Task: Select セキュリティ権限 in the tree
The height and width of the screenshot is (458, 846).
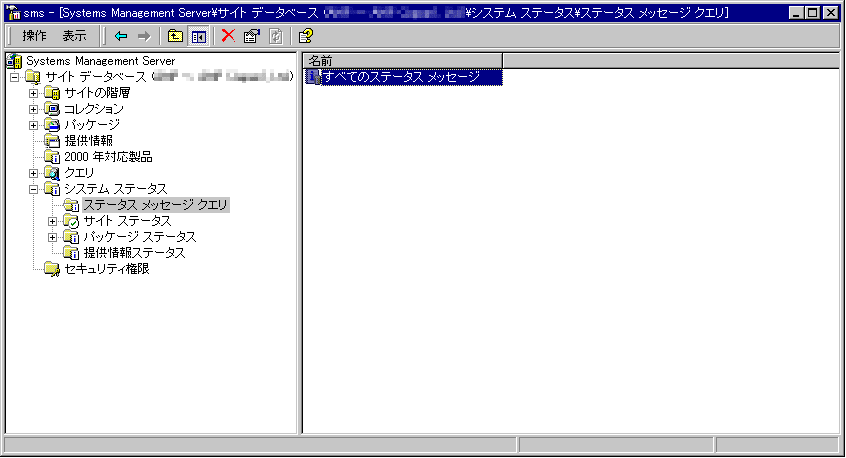Action: 107,269
